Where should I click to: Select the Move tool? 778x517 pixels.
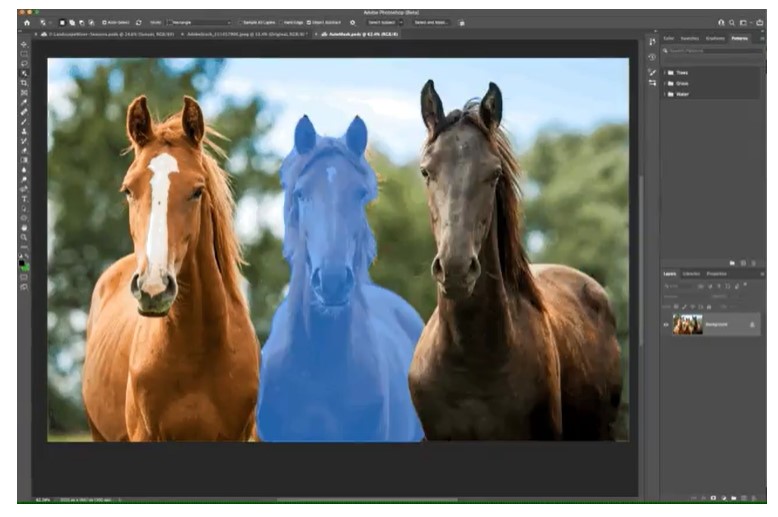click(24, 45)
